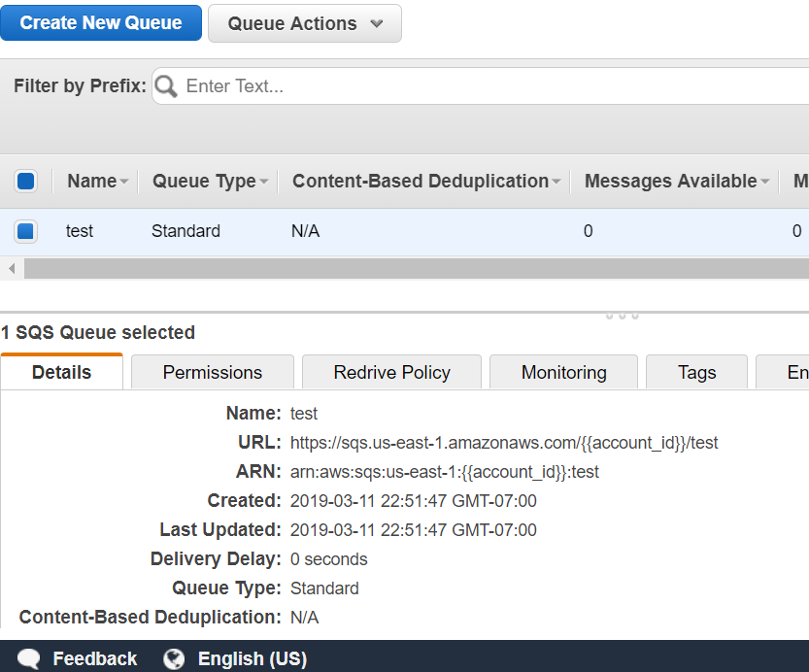Open the Name column sort arrow
Image resolution: width=809 pixels, height=672 pixels.
click(x=122, y=181)
